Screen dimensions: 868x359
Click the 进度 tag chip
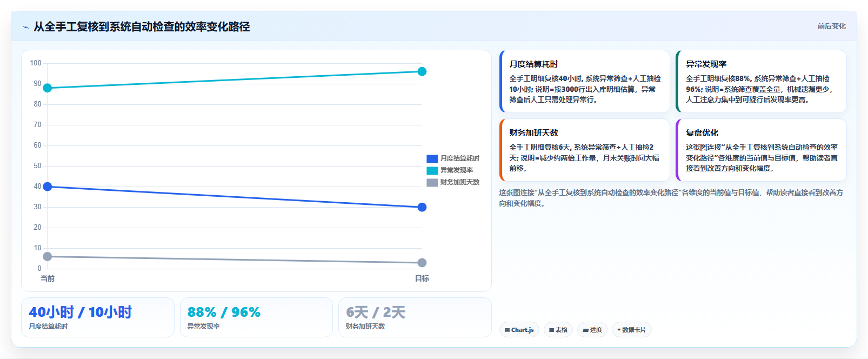click(x=592, y=330)
